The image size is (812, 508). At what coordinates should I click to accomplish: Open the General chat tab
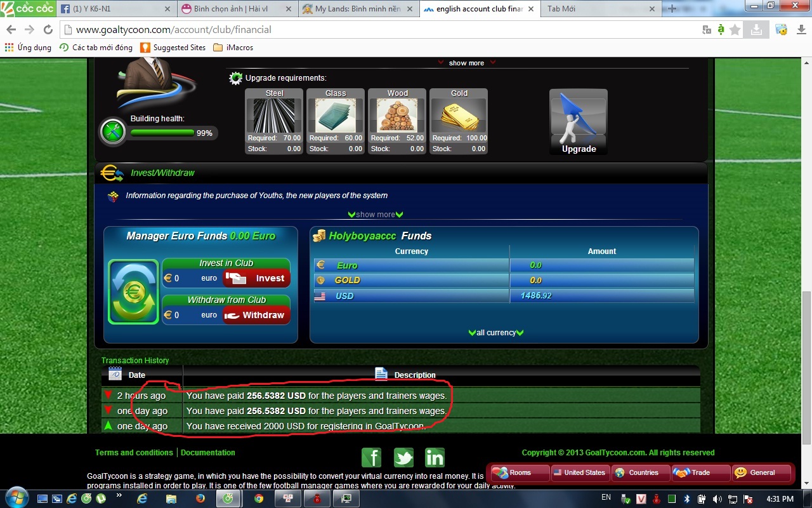pos(761,472)
